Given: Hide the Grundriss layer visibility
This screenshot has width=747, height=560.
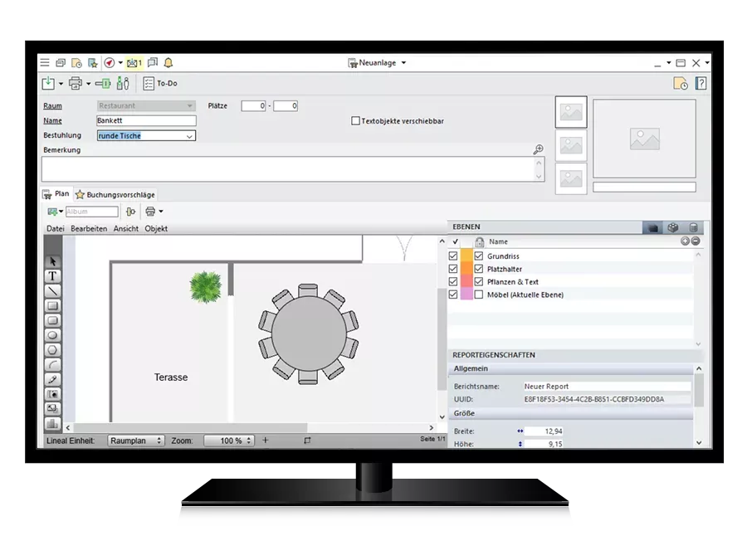Looking at the screenshot, I should [x=453, y=256].
